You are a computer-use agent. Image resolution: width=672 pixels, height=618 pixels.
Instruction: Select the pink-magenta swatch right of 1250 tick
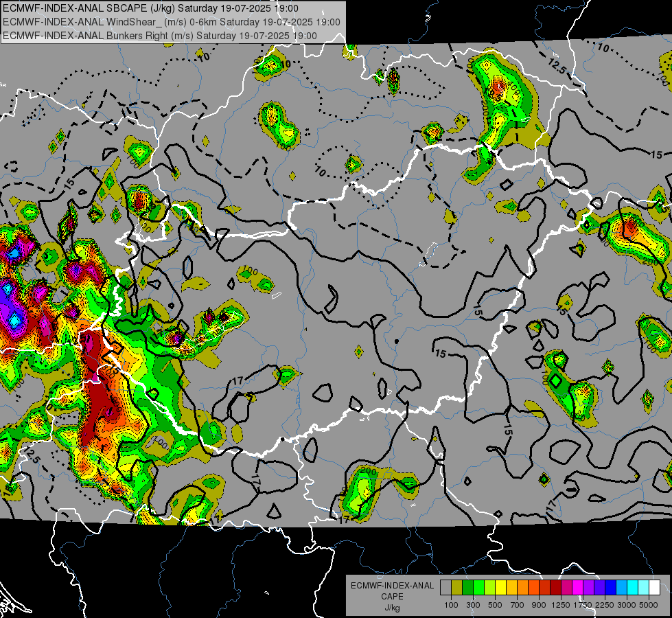click(x=566, y=587)
